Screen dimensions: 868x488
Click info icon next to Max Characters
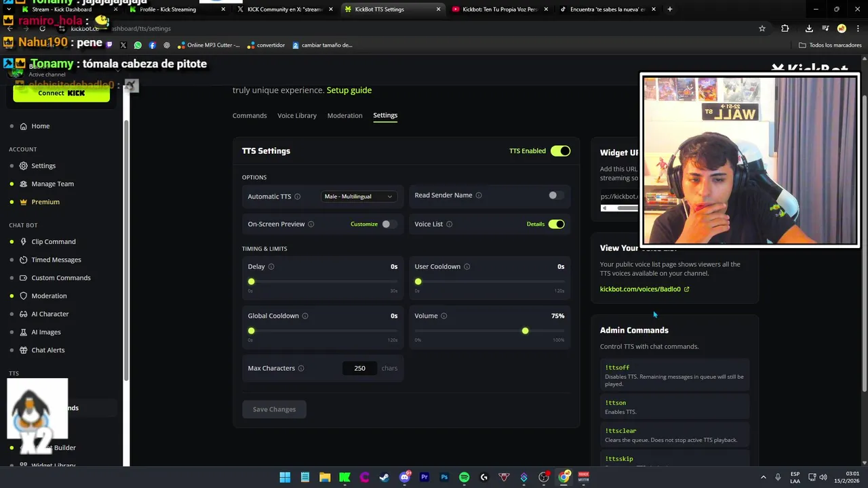coord(301,369)
